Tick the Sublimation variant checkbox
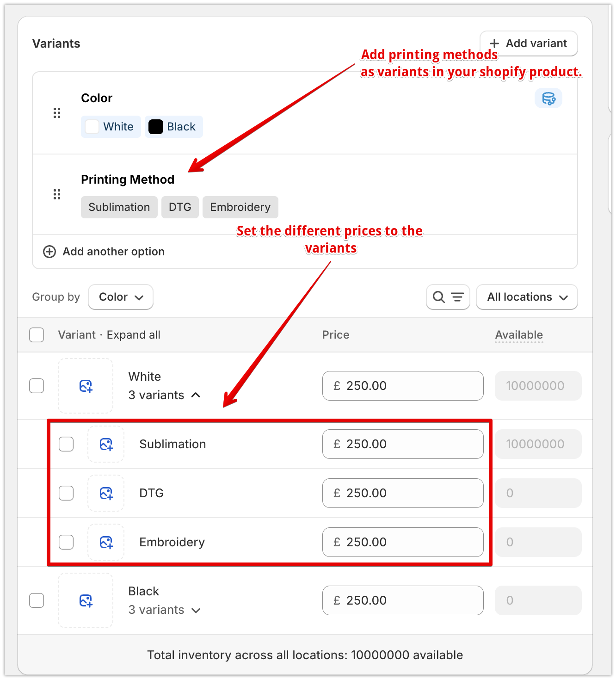This screenshot has width=616, height=680. 66,444
